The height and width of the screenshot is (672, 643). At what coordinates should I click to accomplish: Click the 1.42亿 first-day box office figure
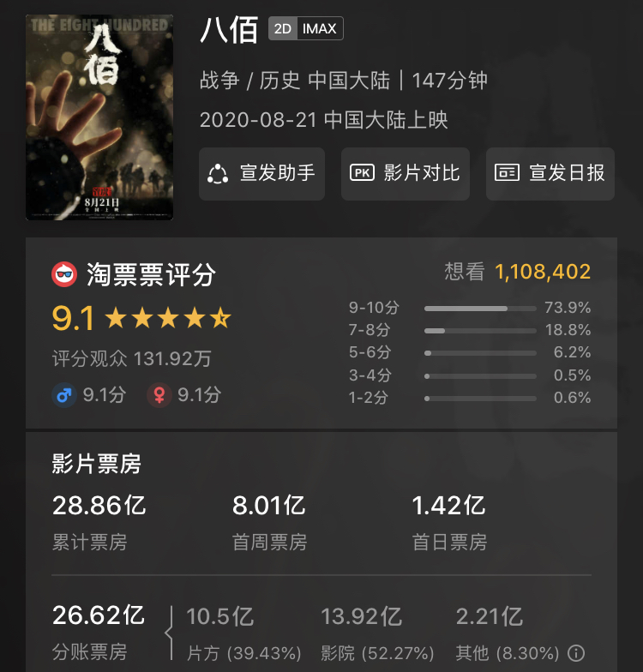[x=448, y=506]
